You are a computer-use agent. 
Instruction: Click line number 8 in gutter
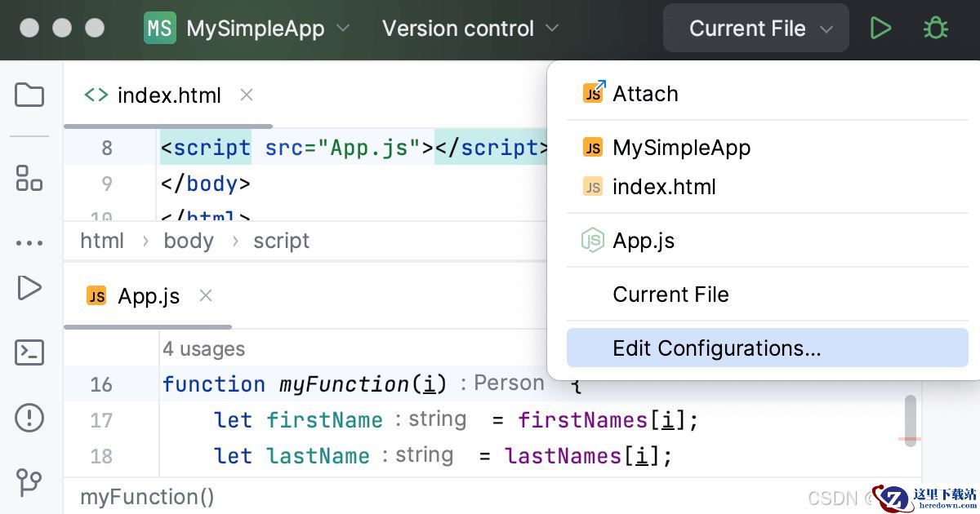[x=107, y=148]
